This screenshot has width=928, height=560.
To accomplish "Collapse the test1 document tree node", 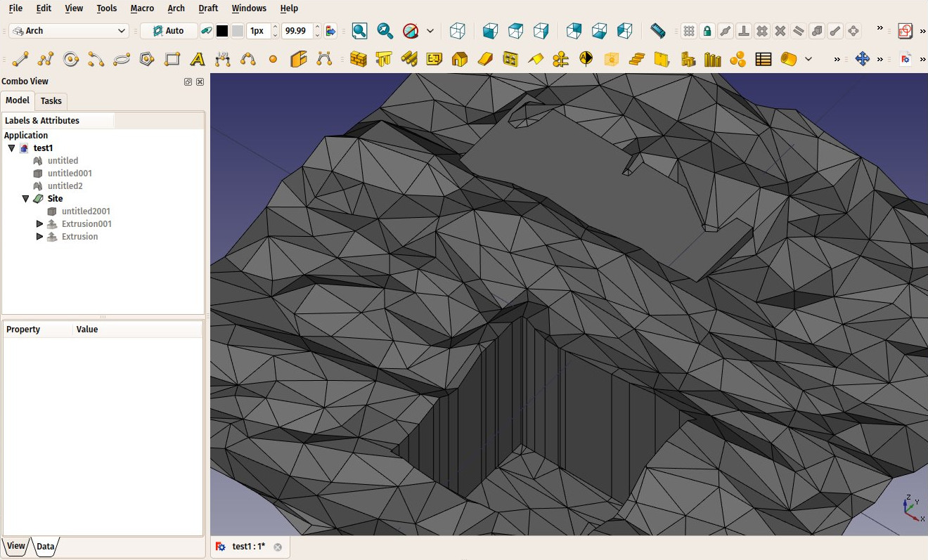I will click(x=11, y=148).
